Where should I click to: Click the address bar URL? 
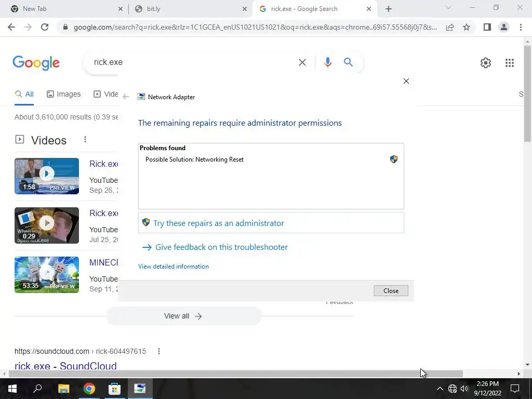click(x=255, y=27)
